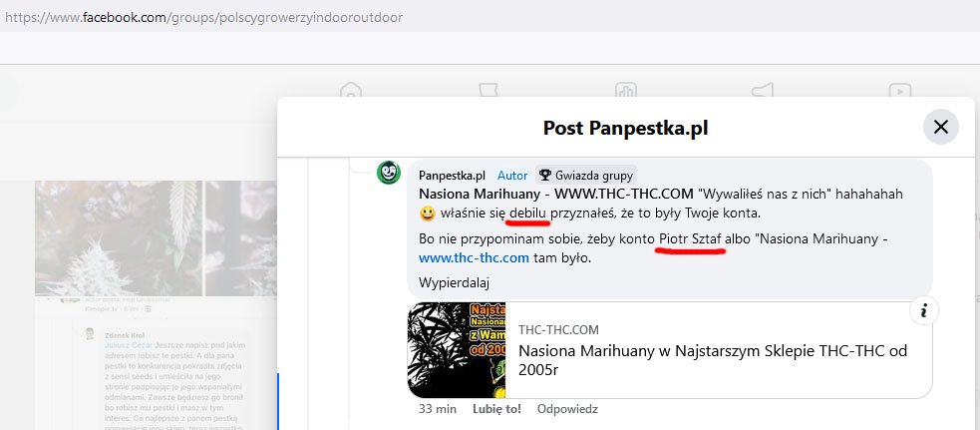Screen dimensions: 980x430
Task: Click the browser address bar URL
Action: point(203,17)
